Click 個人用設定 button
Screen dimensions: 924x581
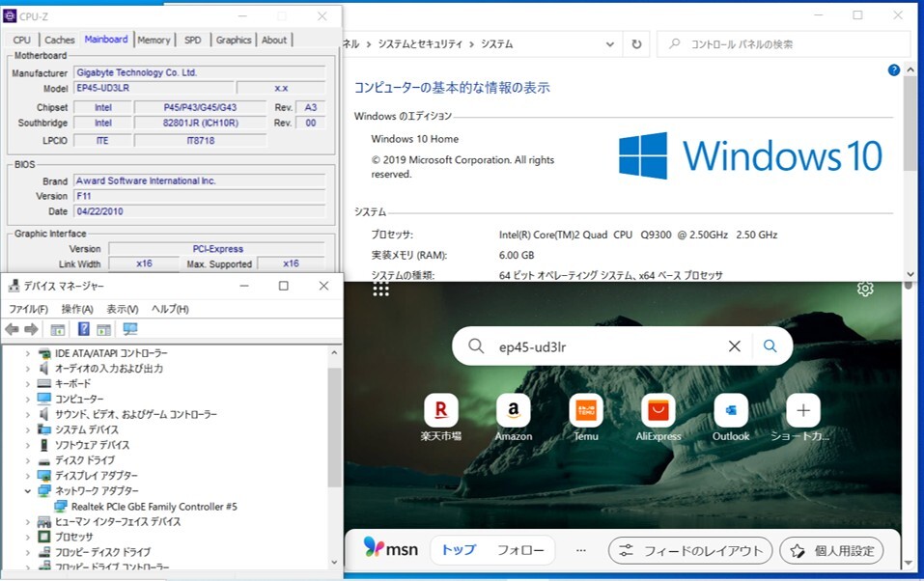(831, 551)
